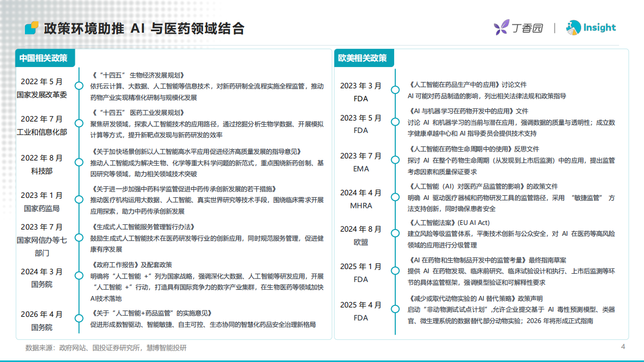Screen dimensions: 644x362
Task: Click the title 《政府工作报告》及配套政策
Action: pyautogui.click(x=131, y=264)
